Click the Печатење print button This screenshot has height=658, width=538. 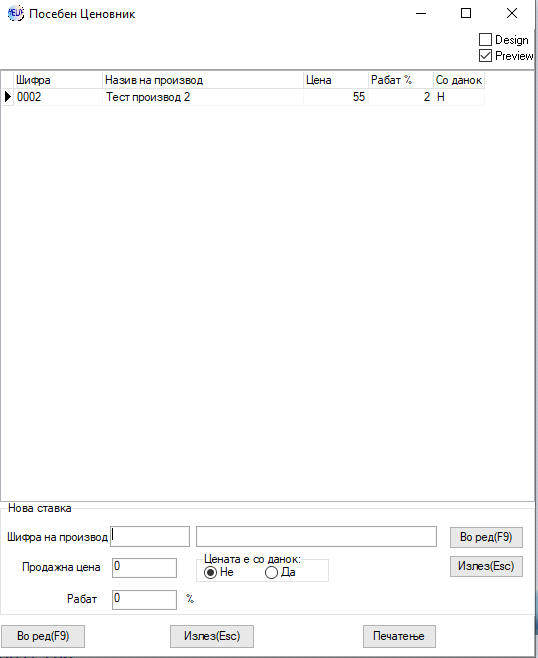pyautogui.click(x=399, y=636)
